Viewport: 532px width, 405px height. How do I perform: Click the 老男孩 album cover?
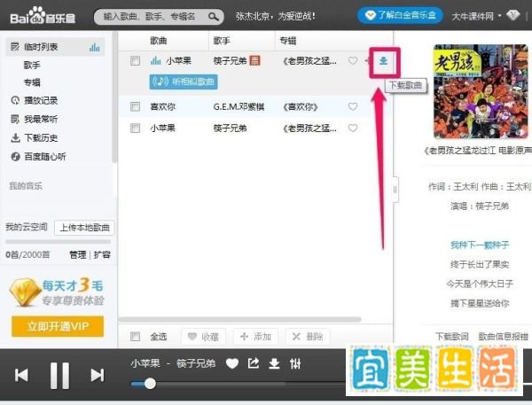tap(481, 91)
